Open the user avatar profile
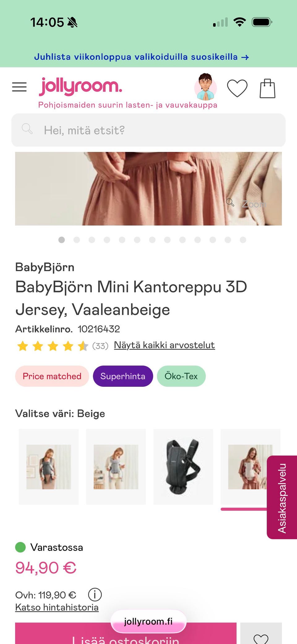297x644 pixels. pyautogui.click(x=205, y=87)
